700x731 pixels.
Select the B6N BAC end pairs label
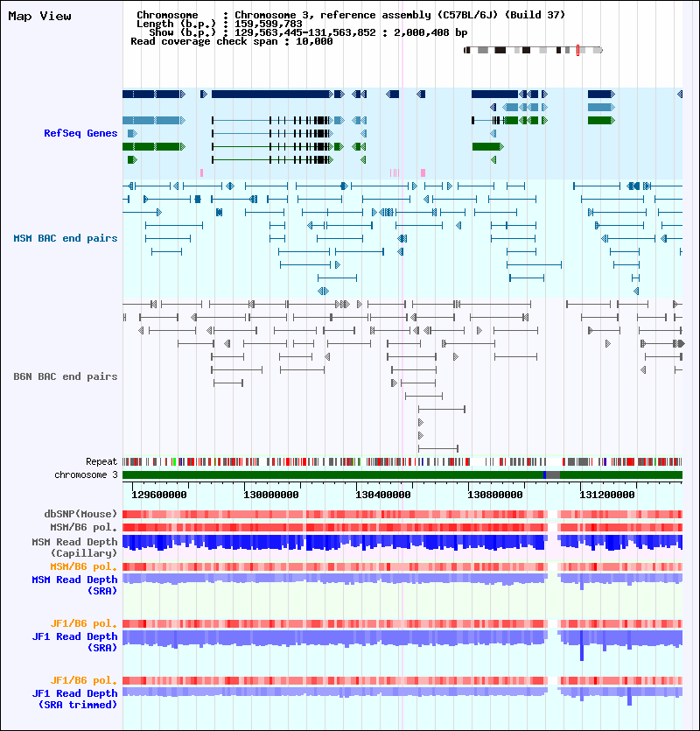(66, 376)
